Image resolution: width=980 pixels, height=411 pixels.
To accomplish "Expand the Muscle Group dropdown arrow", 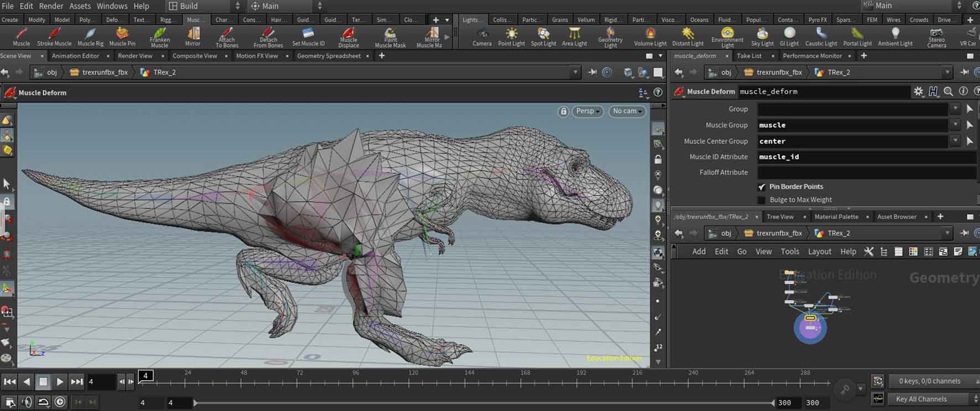I will click(955, 125).
